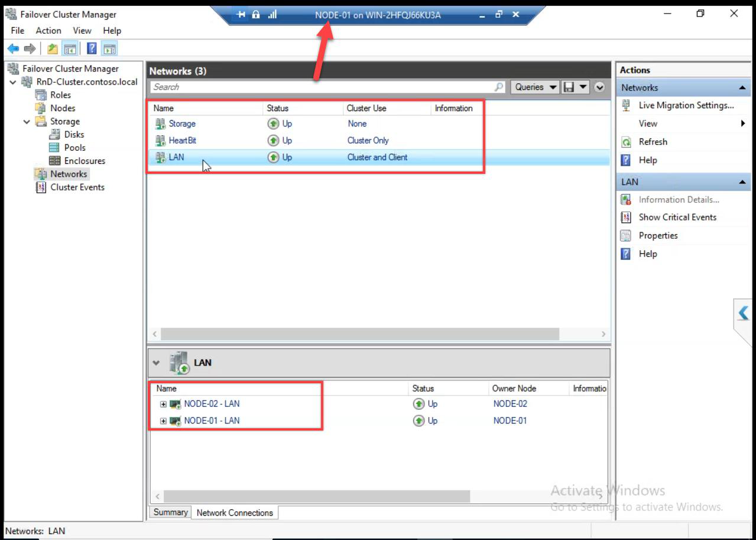Open the Action menu

pos(48,30)
